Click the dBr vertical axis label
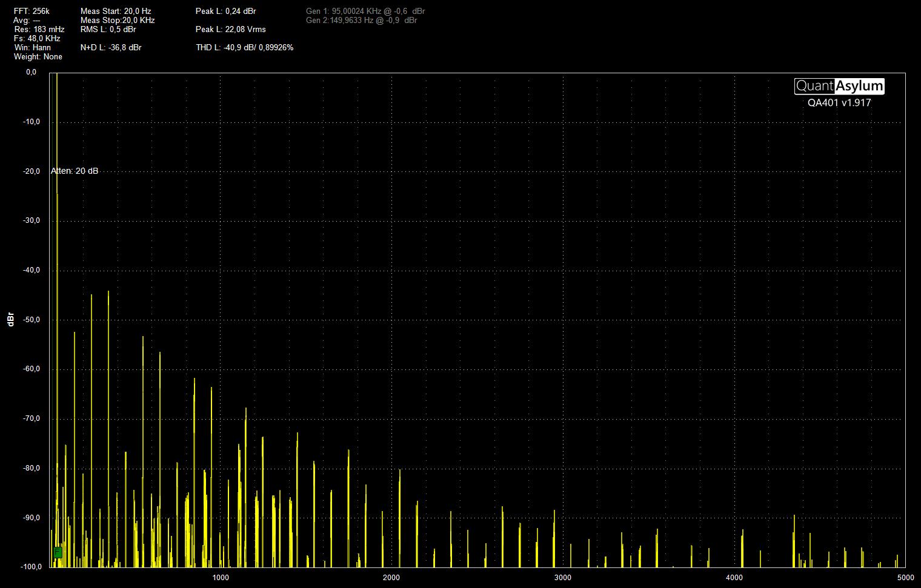921x588 pixels. coord(10,320)
